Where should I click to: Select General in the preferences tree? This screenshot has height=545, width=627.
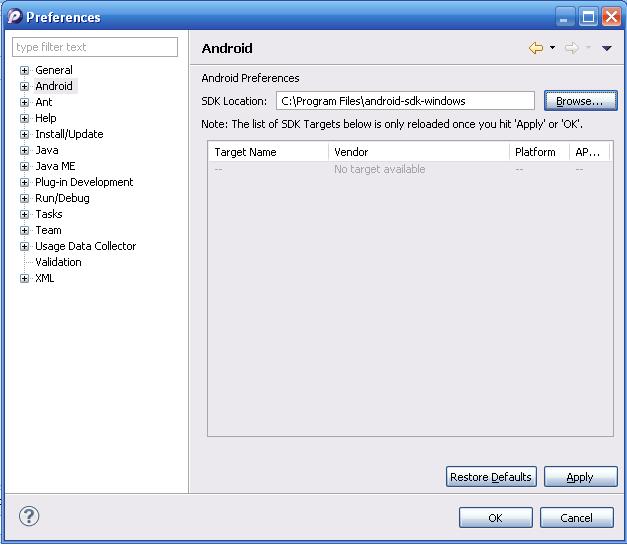point(54,70)
